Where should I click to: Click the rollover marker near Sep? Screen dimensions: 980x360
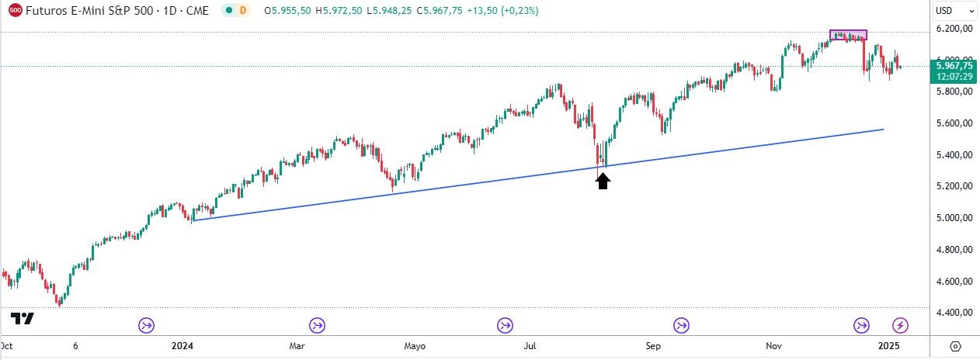(x=681, y=325)
